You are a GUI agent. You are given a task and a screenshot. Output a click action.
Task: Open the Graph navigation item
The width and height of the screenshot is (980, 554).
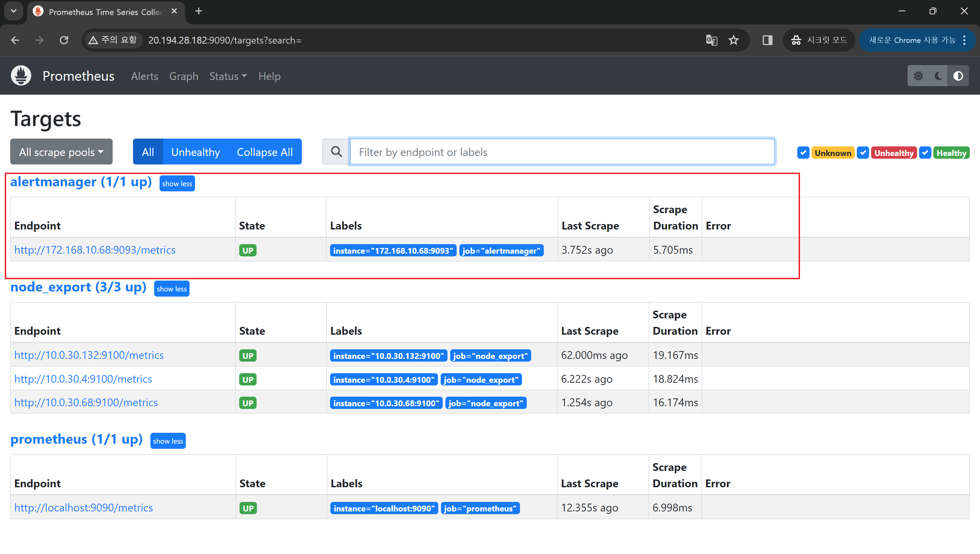[183, 76]
